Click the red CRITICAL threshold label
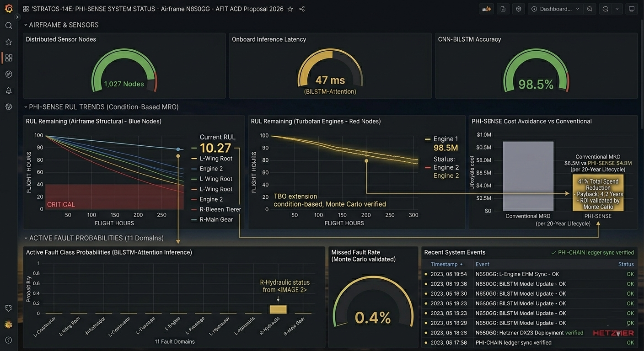 61,204
